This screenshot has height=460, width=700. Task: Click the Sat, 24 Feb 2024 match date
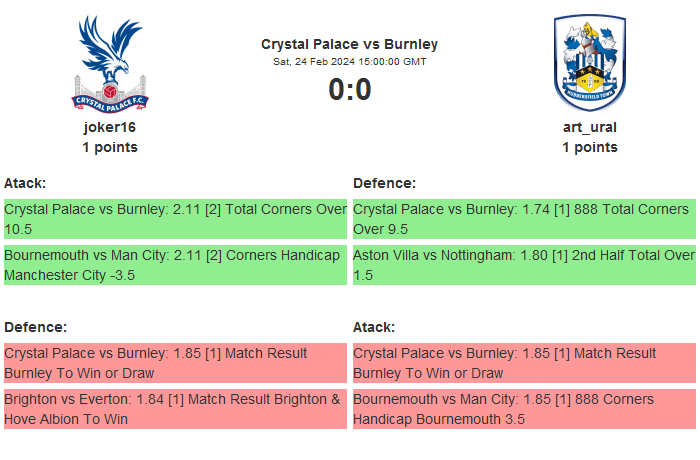349,61
